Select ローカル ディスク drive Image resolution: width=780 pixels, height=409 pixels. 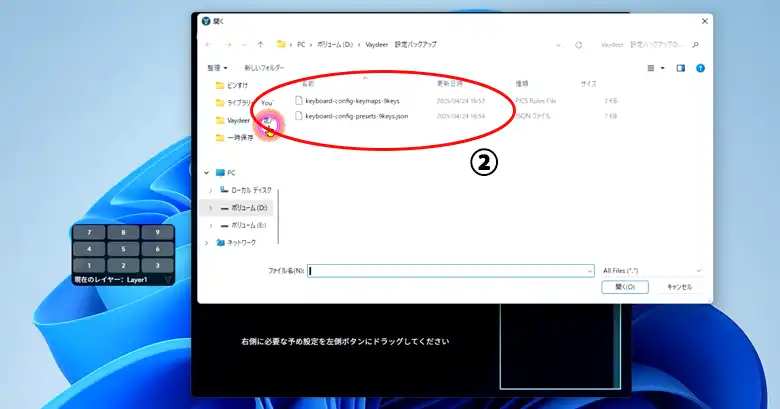tap(247, 190)
